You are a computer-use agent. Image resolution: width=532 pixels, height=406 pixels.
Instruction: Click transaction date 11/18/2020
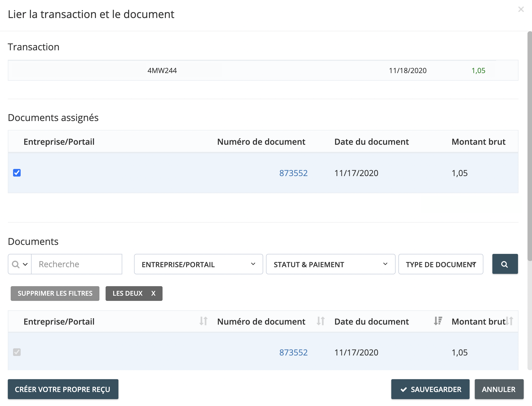(408, 70)
